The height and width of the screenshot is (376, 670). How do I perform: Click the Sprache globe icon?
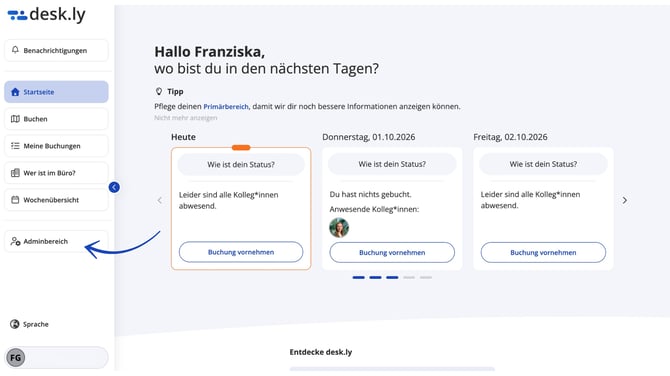(x=15, y=324)
